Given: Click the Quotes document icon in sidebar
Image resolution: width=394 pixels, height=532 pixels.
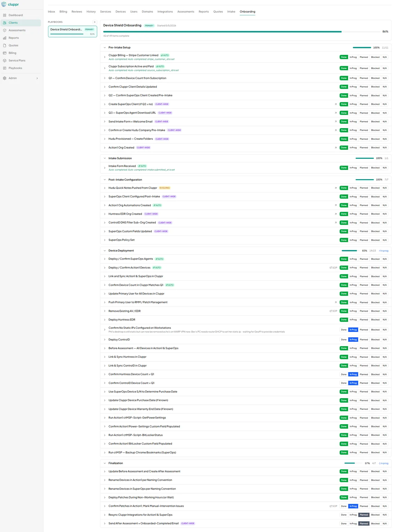Looking at the screenshot, I should tap(5, 45).
